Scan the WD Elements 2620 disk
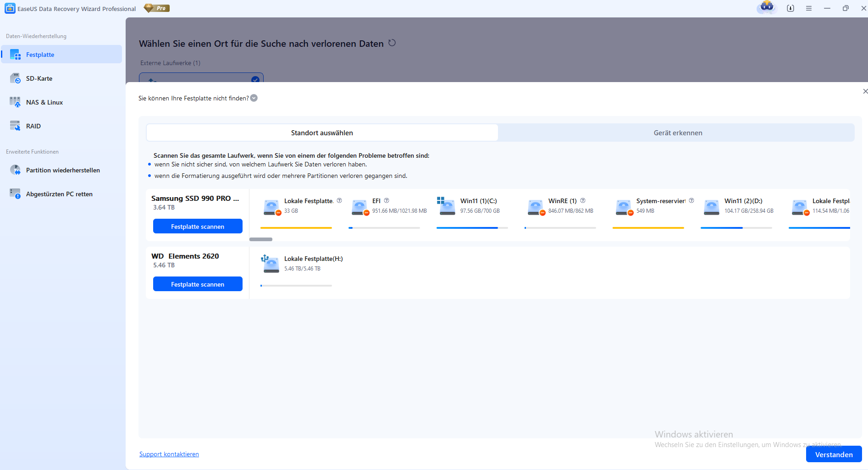Viewport: 868px width, 470px height. click(198, 284)
